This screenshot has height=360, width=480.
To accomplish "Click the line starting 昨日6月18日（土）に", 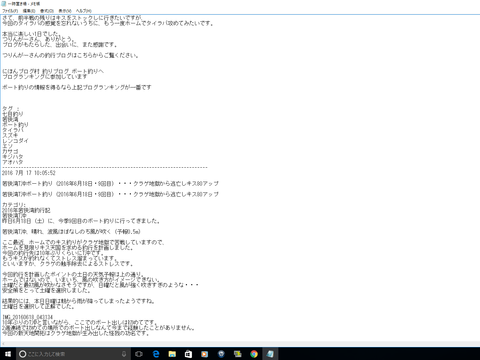I will [x=81, y=221].
